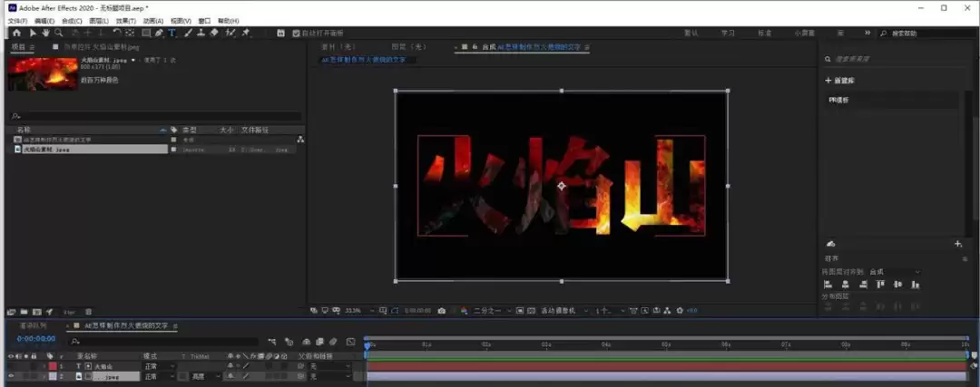The image size is (980, 387).
Task: Select the Pen tool
Action: tap(160, 34)
